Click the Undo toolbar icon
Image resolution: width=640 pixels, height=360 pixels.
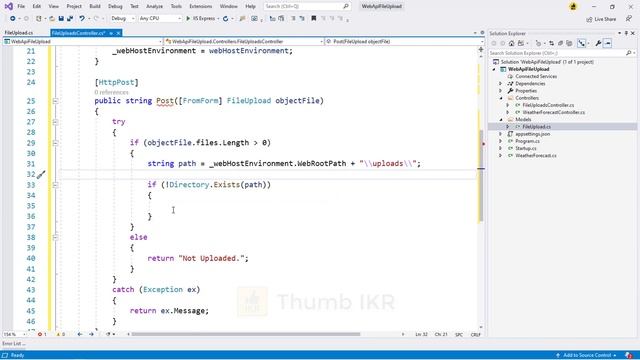82,18
